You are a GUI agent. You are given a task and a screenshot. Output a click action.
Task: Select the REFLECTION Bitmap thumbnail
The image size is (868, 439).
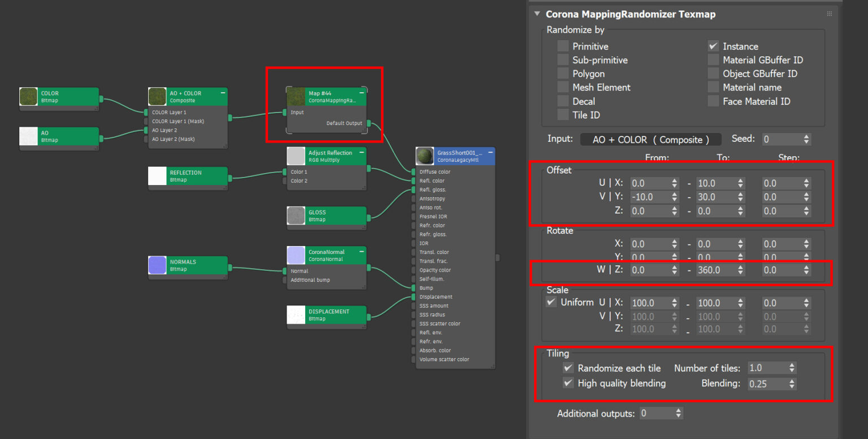tap(157, 176)
